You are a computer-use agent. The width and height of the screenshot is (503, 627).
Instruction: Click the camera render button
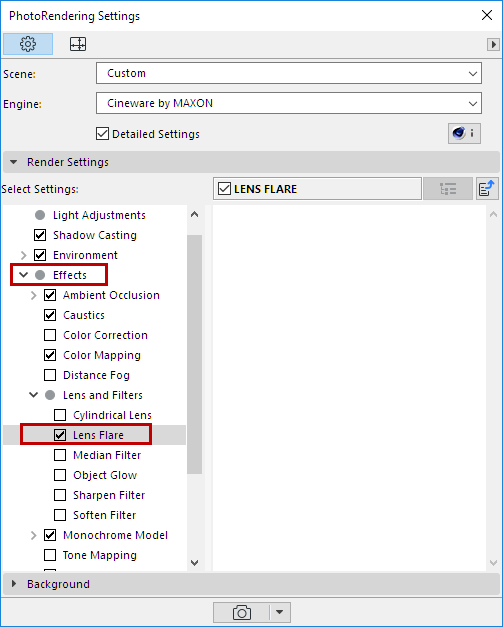click(242, 612)
